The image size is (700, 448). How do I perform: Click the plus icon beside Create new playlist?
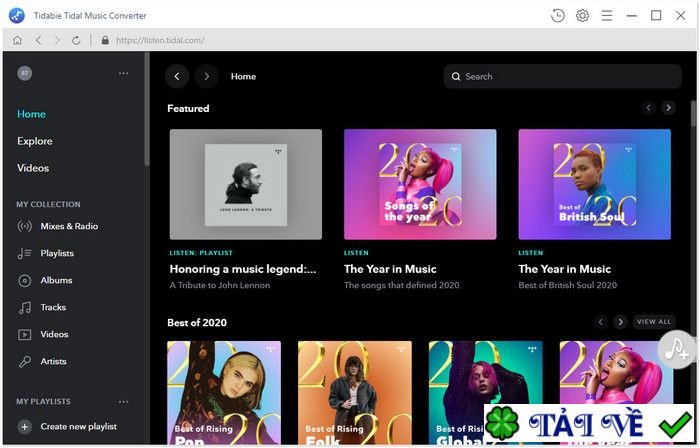[25, 426]
